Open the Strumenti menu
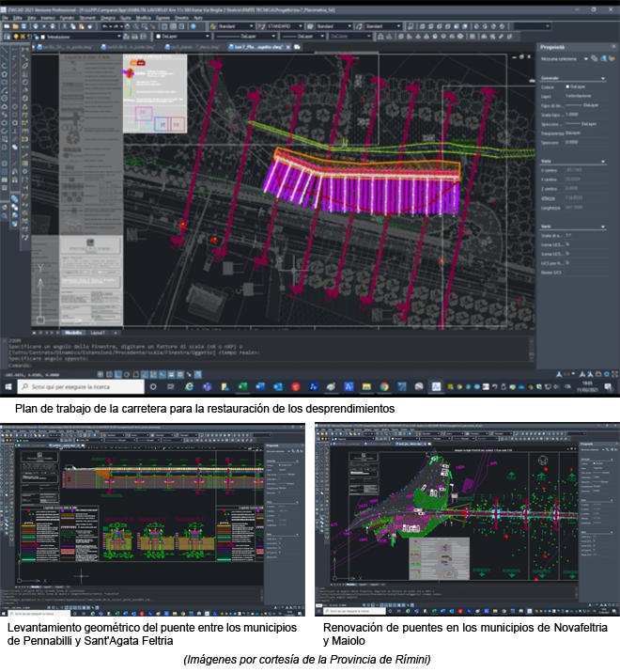 87,18
